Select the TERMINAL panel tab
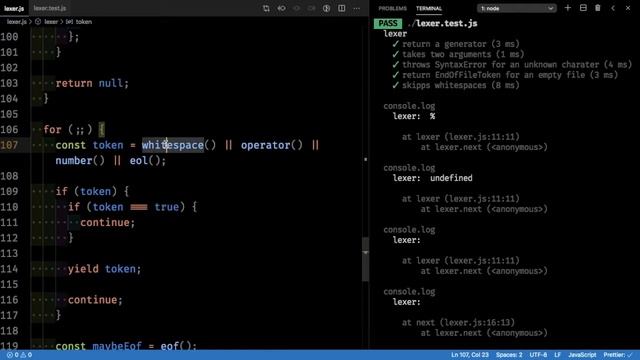The width and height of the screenshot is (640, 360). coord(429,8)
